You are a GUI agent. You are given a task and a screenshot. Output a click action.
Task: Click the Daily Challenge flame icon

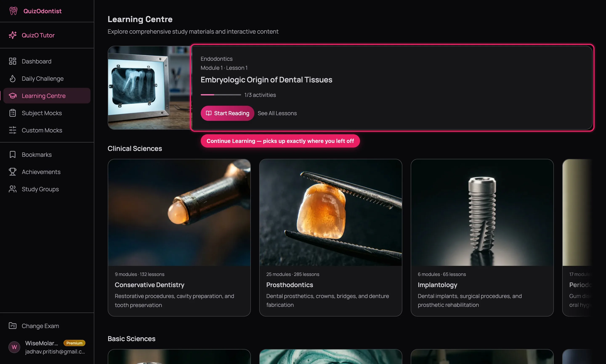(x=13, y=78)
